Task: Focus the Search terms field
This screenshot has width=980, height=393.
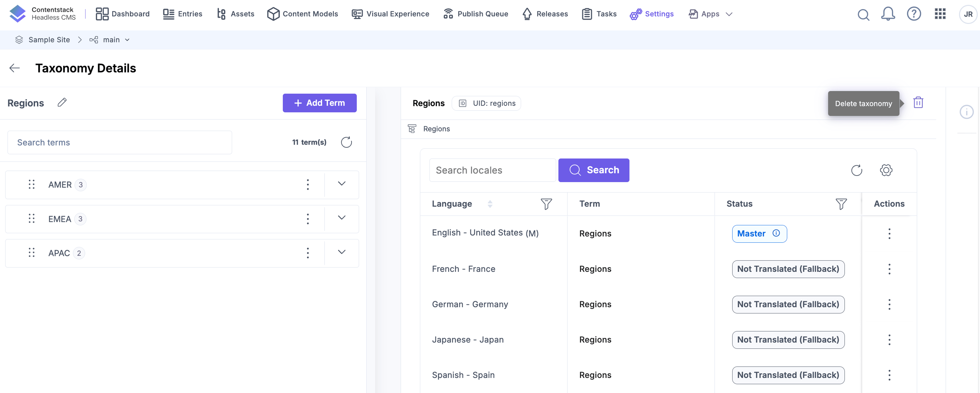Action: click(119, 142)
